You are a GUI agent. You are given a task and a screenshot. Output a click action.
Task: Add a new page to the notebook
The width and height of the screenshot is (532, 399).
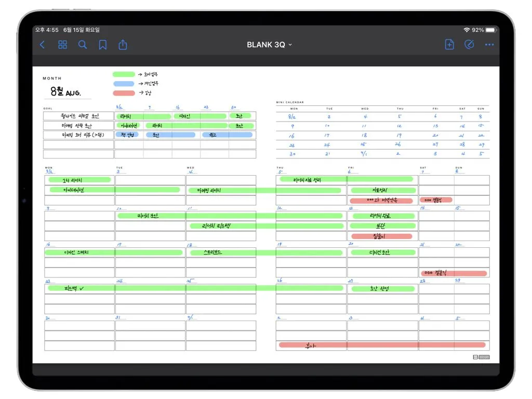tap(449, 45)
